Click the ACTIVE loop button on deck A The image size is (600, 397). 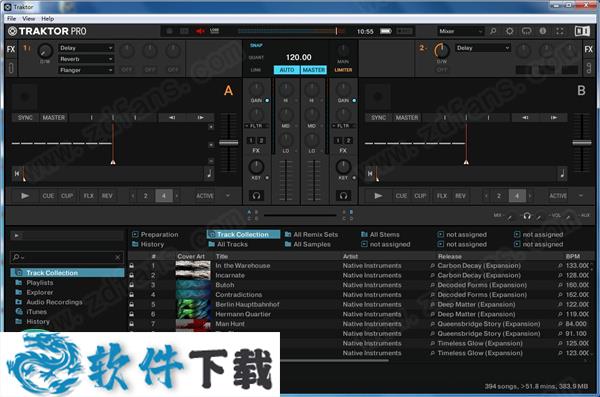click(x=205, y=196)
